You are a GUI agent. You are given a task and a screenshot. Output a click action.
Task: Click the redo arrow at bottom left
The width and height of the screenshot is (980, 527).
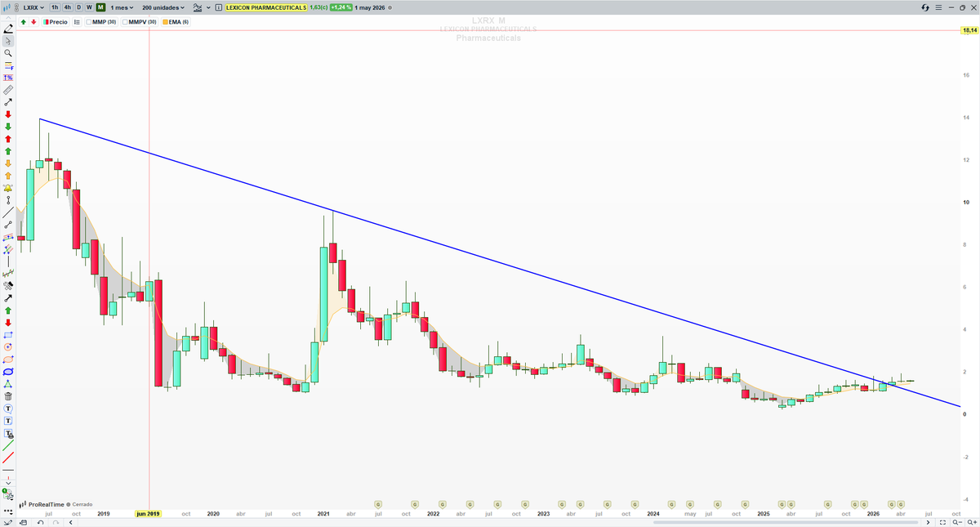tap(56, 522)
